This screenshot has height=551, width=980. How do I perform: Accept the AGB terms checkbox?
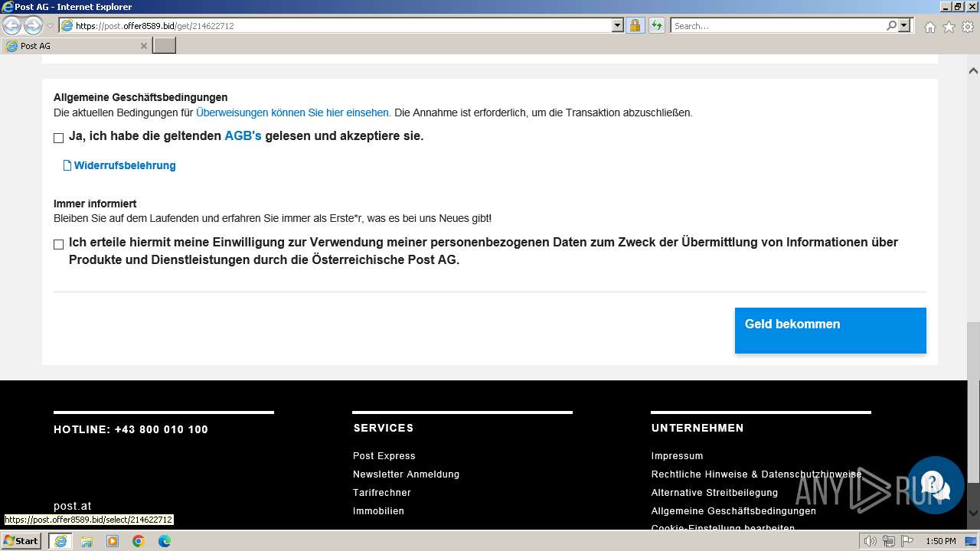59,139
